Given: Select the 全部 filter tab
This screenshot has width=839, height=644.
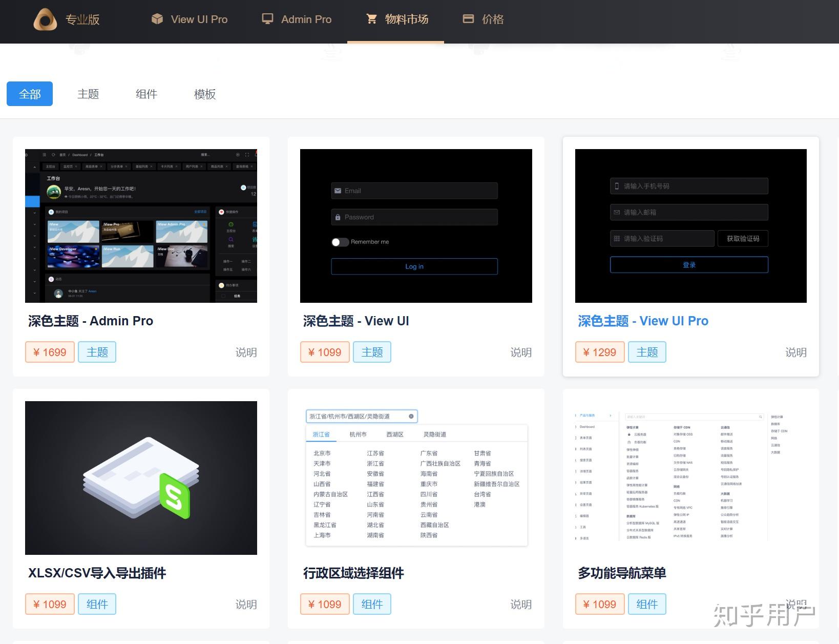Looking at the screenshot, I should coord(29,94).
